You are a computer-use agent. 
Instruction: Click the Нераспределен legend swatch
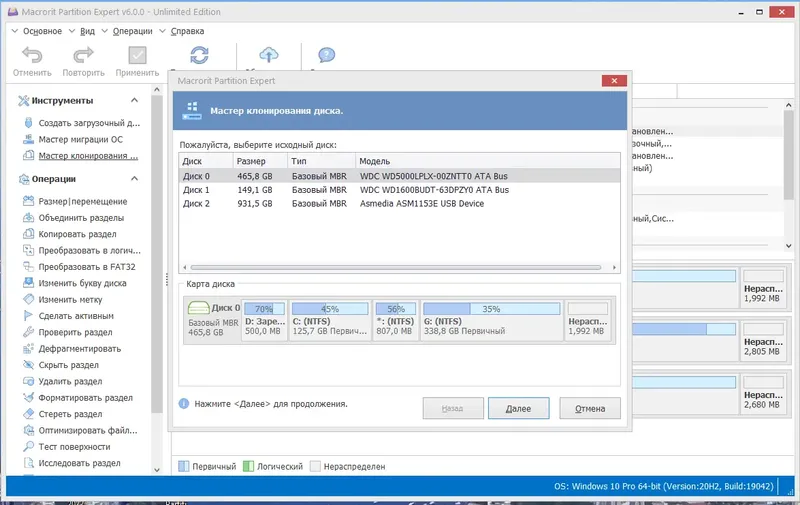click(315, 466)
